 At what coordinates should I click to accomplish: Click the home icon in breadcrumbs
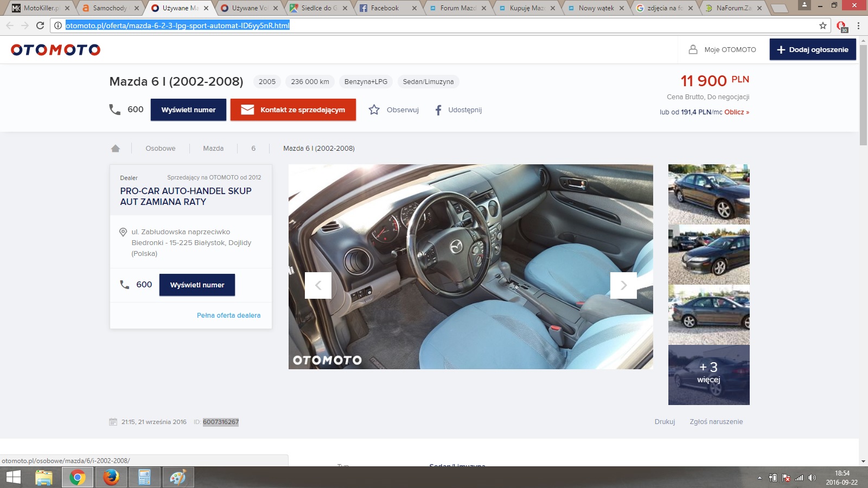click(x=115, y=149)
